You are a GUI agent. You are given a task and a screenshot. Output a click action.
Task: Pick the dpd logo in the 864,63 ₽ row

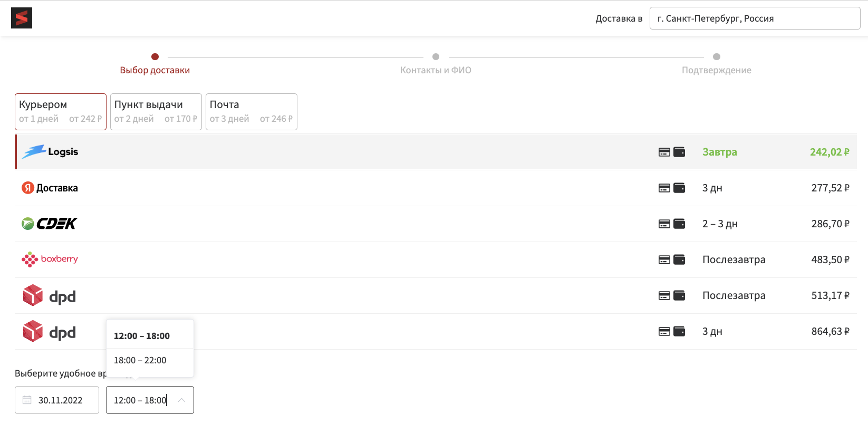coord(50,332)
